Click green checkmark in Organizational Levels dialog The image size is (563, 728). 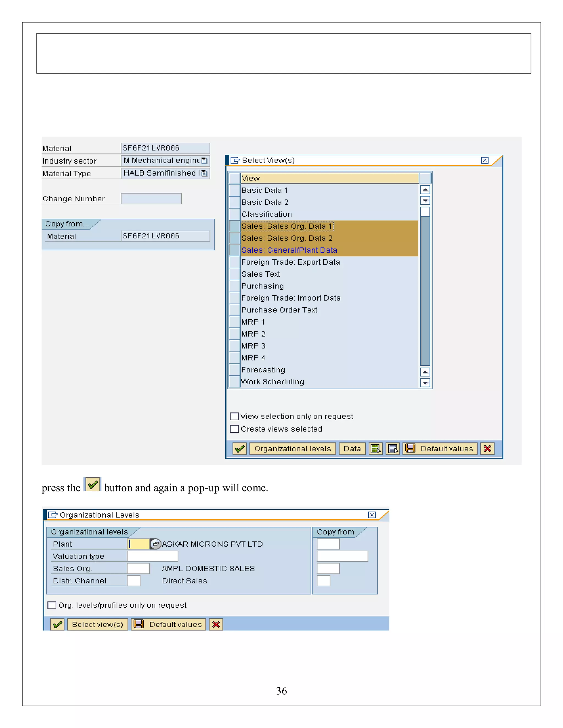point(57,624)
